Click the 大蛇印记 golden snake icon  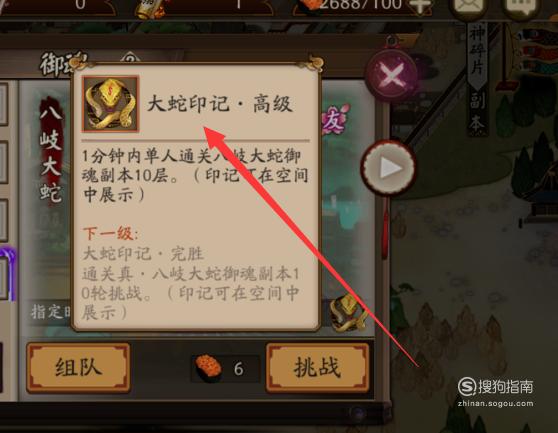[x=110, y=104]
